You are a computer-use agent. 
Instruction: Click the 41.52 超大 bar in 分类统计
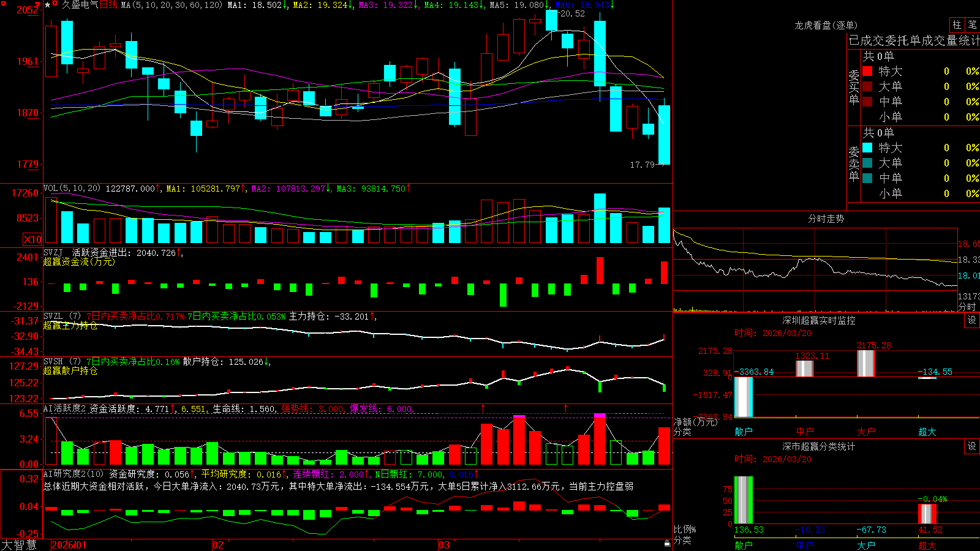click(927, 514)
